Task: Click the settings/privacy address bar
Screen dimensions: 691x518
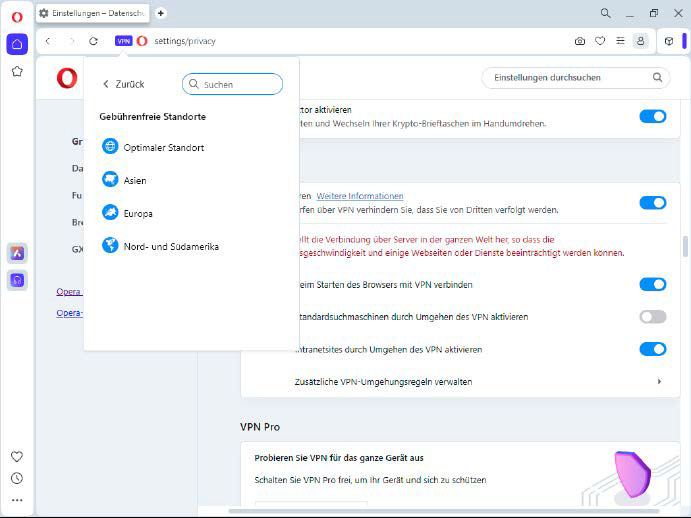Action: point(185,41)
